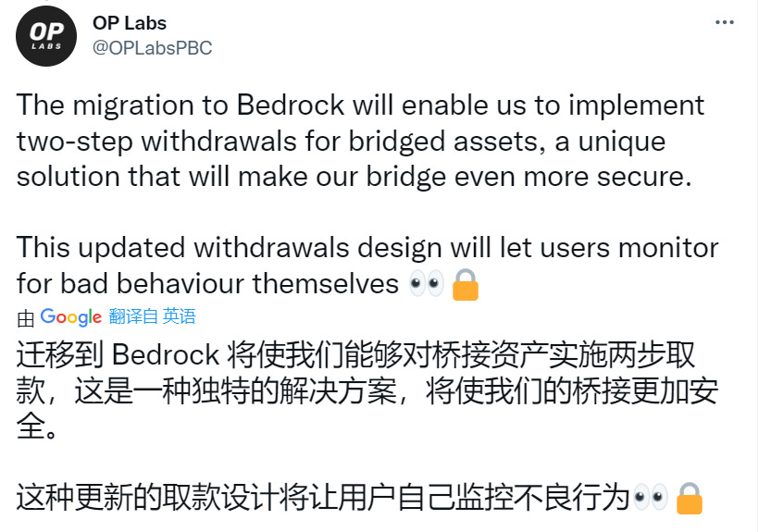Viewport: 759px width, 532px height.
Task: Click the lock emoji in English tweet
Action: click(465, 286)
